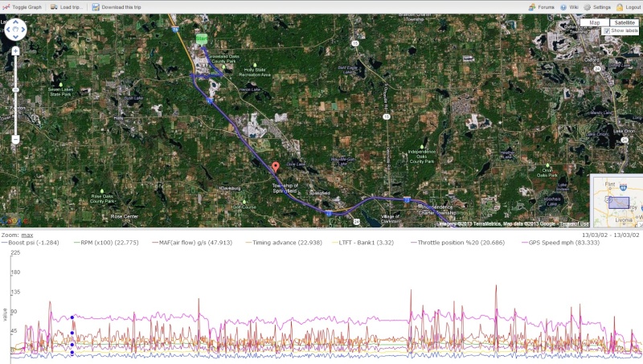Pan the map down with the arrow
Screen dimensions: 643x364
pos(15,37)
